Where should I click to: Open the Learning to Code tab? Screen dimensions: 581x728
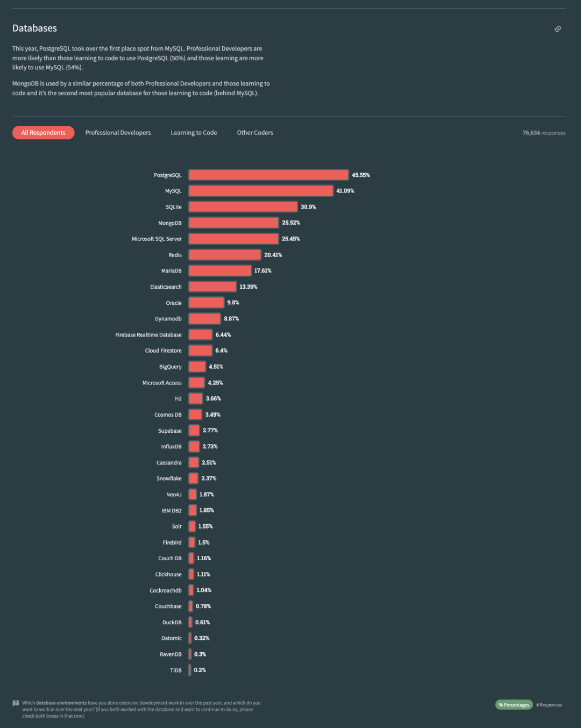194,133
